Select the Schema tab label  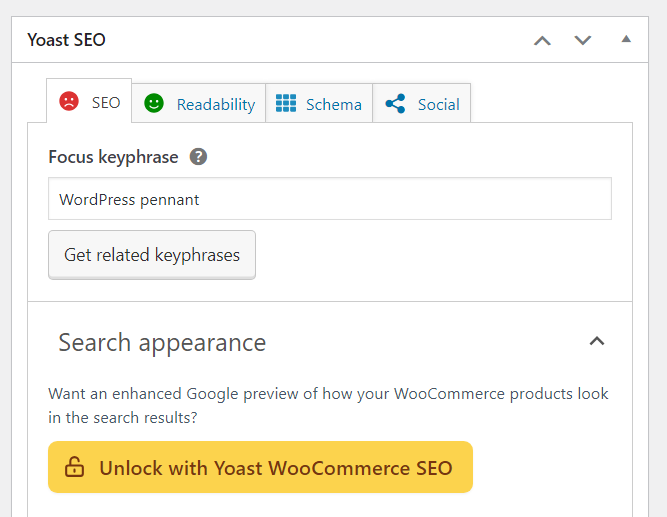click(334, 104)
